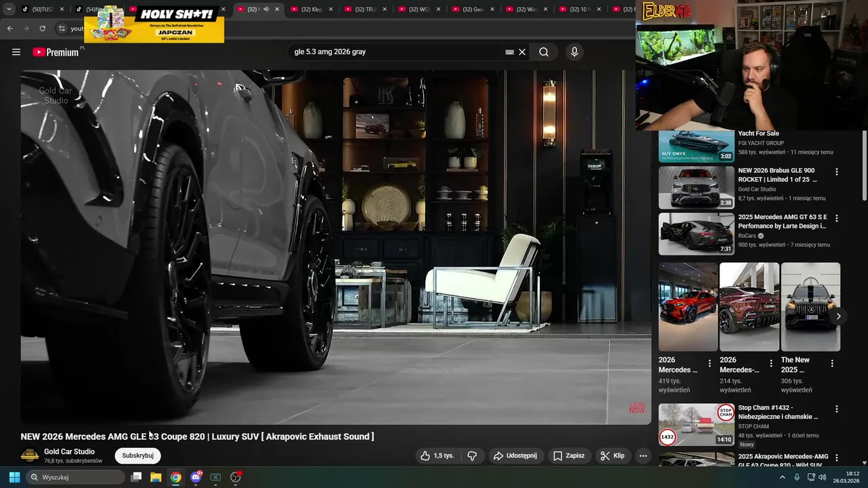Save video with Zapisz

click(568, 455)
